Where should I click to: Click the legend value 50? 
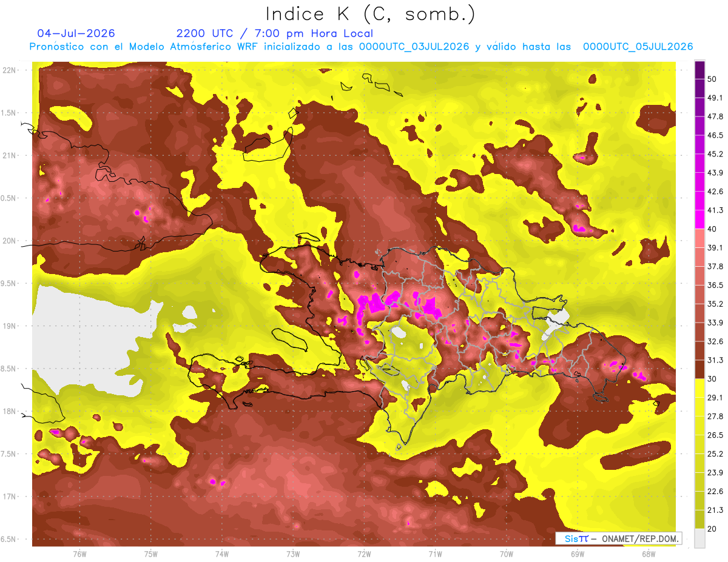(x=713, y=79)
